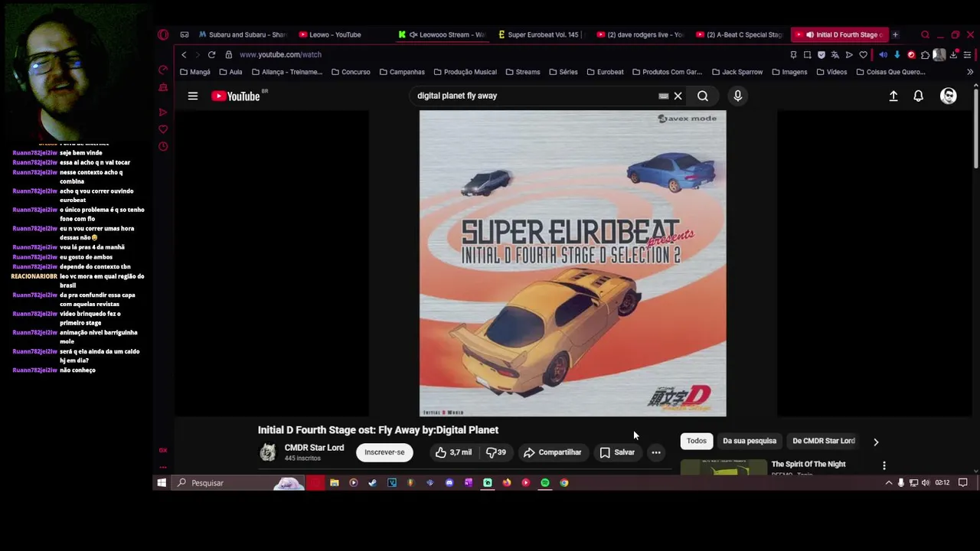This screenshot has height=551, width=980.
Task: Click the album cover video player
Action: click(573, 263)
